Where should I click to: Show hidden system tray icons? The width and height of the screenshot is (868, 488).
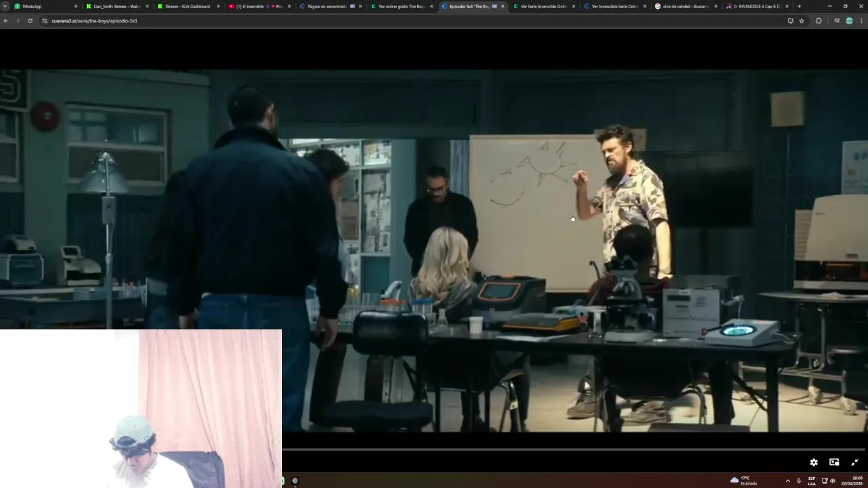[x=787, y=481]
